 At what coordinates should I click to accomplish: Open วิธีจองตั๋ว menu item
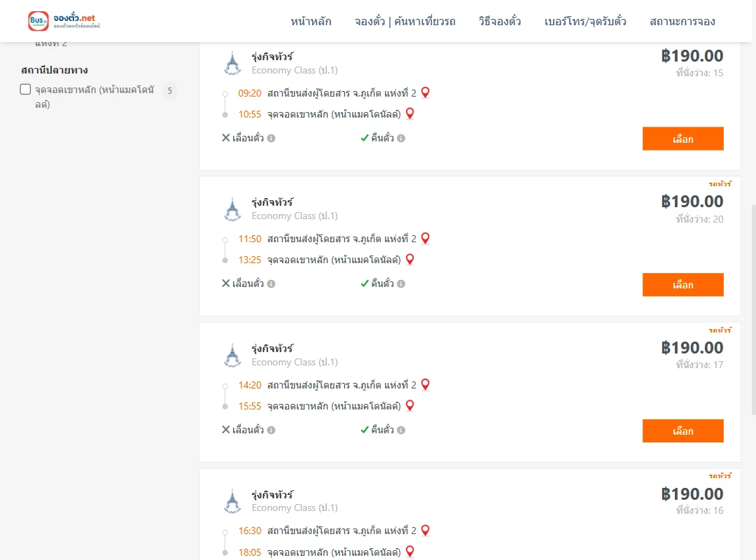[x=500, y=21]
